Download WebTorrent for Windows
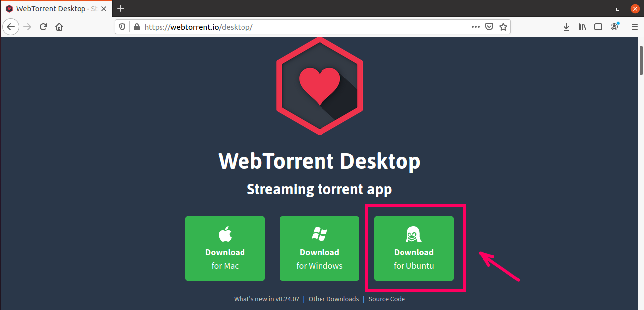Viewport: 644px width, 310px height. [320, 248]
